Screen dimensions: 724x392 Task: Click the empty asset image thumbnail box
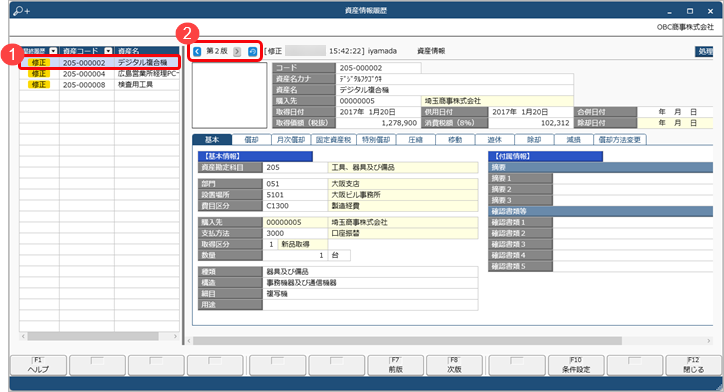229,95
